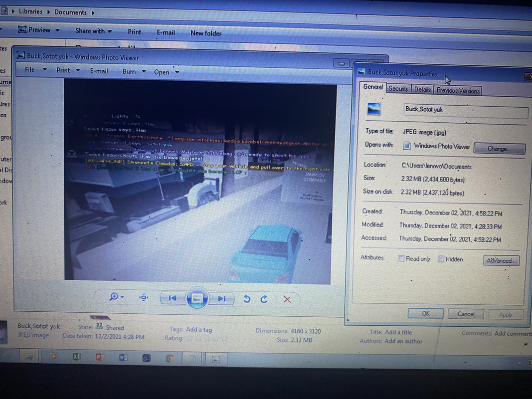Open Chrome from the taskbar
The height and width of the screenshot is (399, 532).
point(170,358)
